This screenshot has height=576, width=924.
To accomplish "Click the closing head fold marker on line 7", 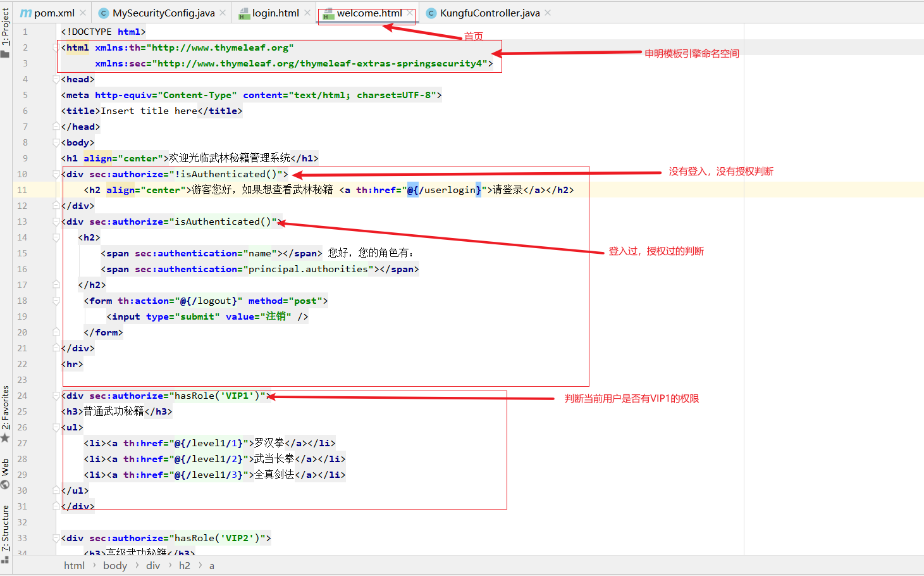I will pyautogui.click(x=56, y=127).
